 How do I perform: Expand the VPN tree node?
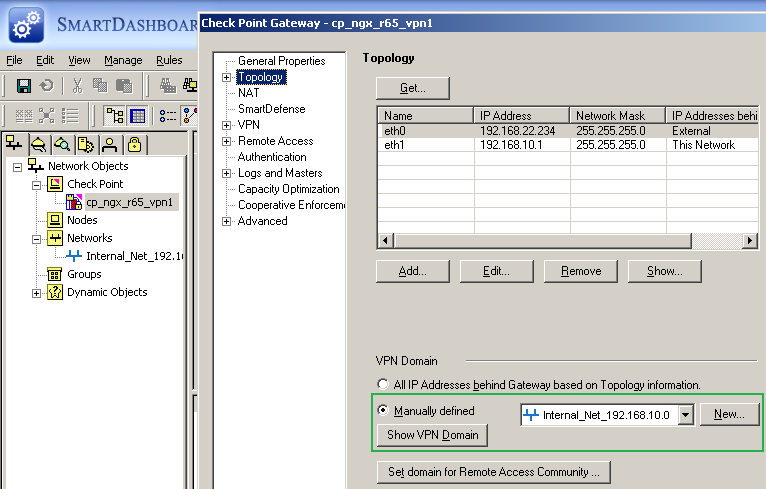(x=226, y=125)
